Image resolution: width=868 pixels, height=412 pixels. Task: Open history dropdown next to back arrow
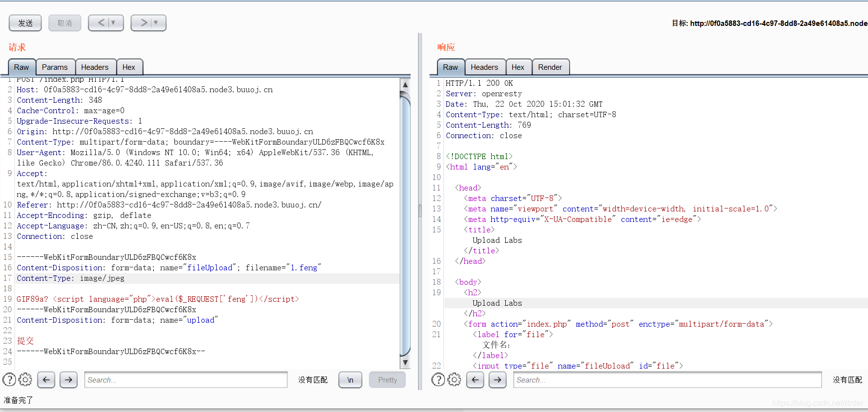[114, 23]
